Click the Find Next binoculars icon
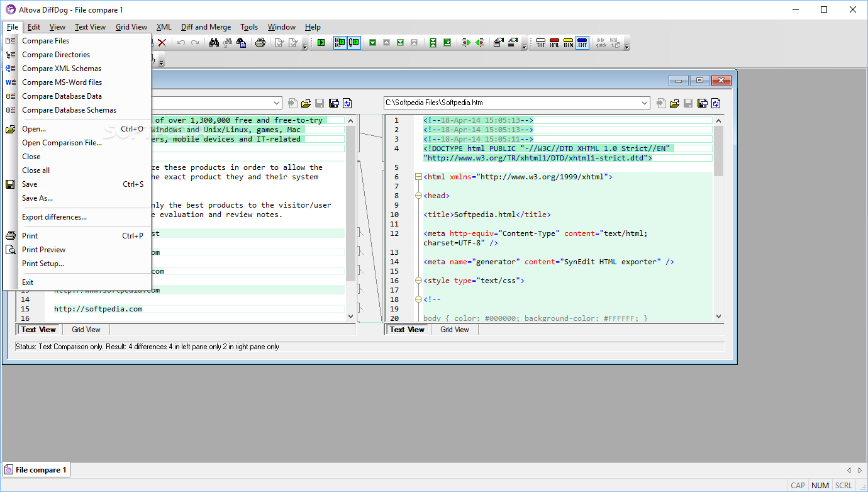The height and width of the screenshot is (492, 868). pyautogui.click(x=228, y=42)
